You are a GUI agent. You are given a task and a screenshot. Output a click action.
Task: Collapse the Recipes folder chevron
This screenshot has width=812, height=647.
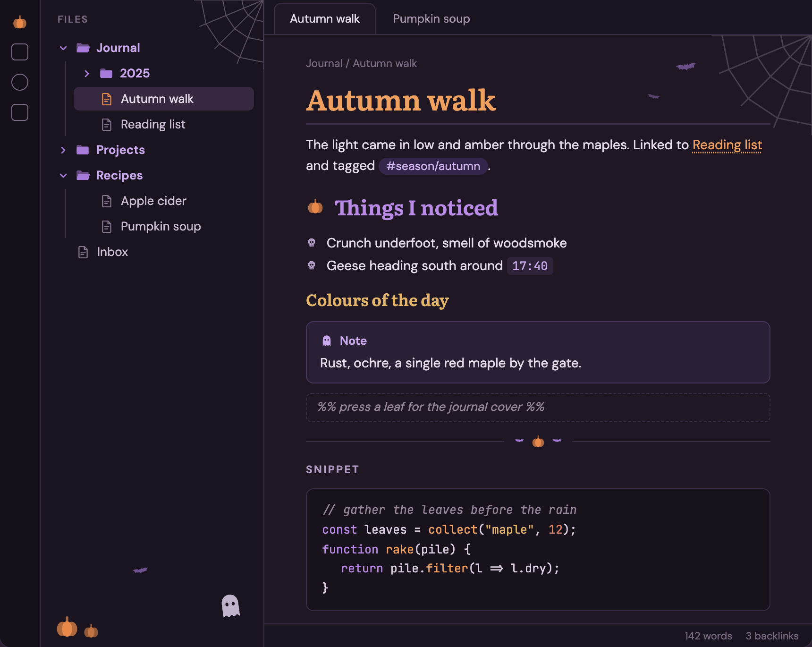tap(63, 175)
